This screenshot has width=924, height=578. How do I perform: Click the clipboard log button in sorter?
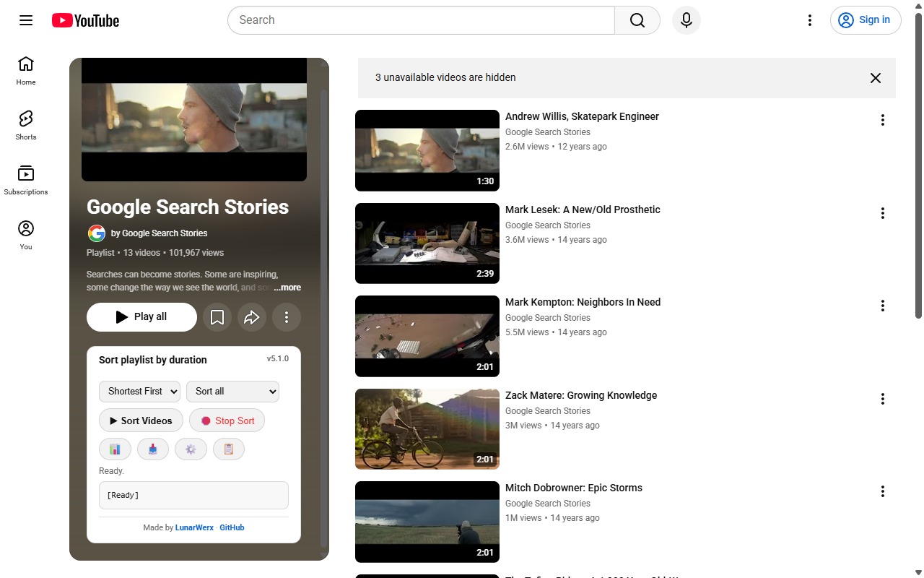click(x=229, y=449)
